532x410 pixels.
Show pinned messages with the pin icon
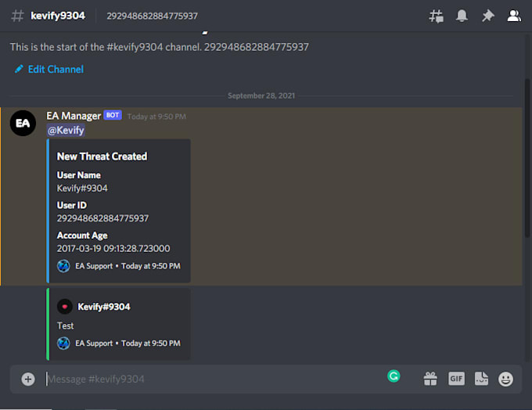click(x=488, y=16)
